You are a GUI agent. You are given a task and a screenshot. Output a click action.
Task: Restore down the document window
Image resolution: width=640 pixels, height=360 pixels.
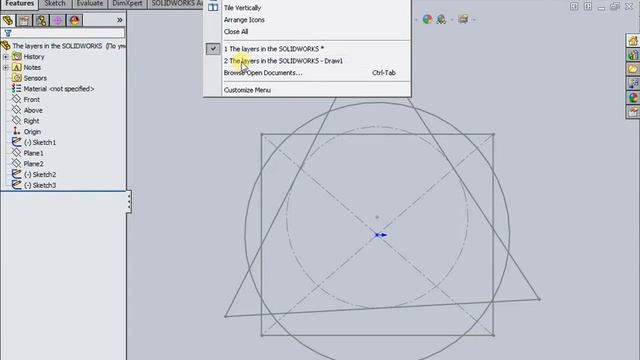point(615,6)
